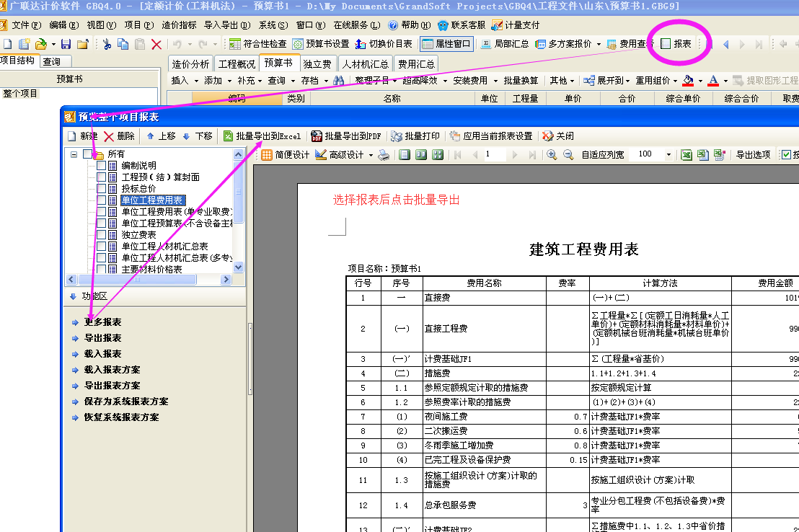Image resolution: width=799 pixels, height=532 pixels.
Task: Click 符合性检查 compliance check button
Action: [x=258, y=44]
